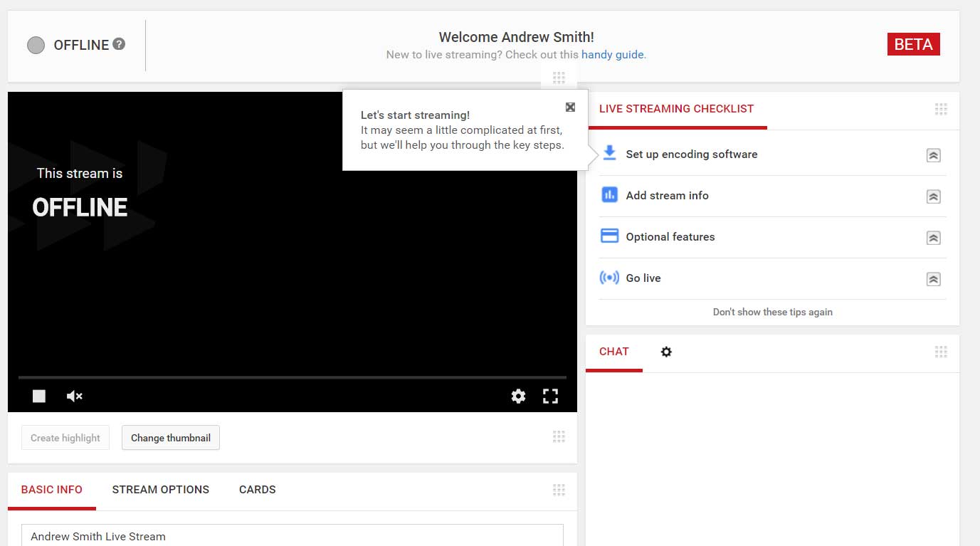Click the Add stream info chart icon
The image size is (980, 546).
[x=609, y=195]
